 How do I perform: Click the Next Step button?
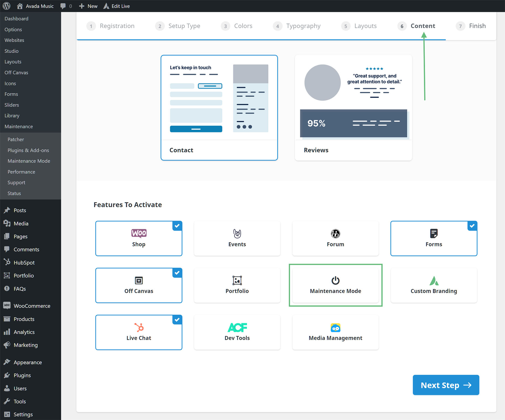pyautogui.click(x=446, y=385)
